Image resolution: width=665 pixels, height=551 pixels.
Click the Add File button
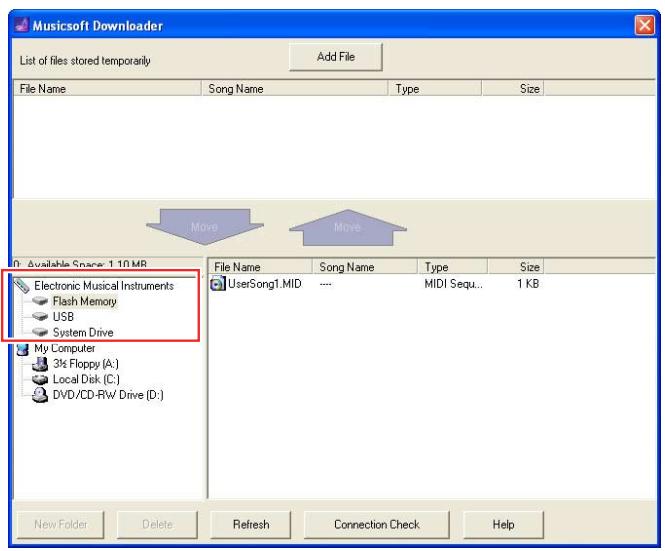tap(335, 57)
